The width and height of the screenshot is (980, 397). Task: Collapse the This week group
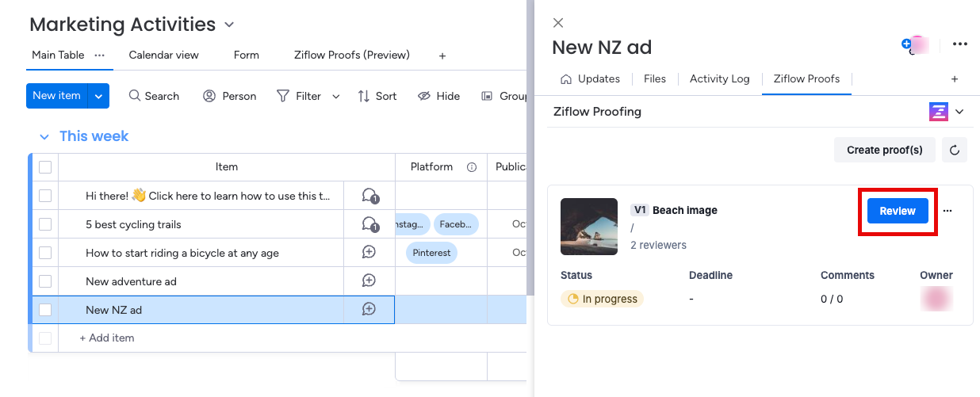coord(44,137)
